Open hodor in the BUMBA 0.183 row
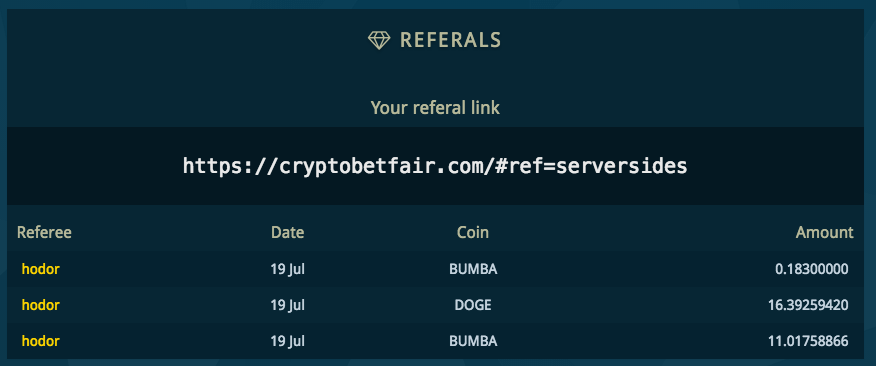 (41, 269)
